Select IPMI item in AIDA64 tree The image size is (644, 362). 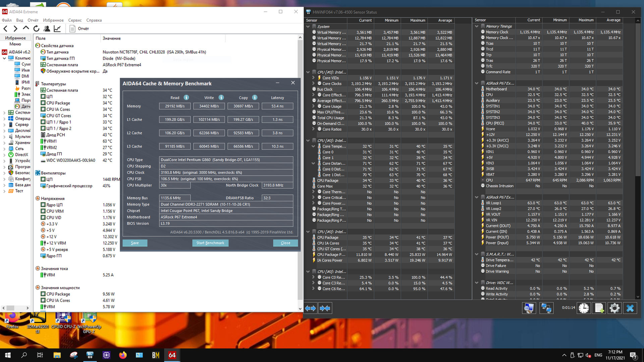point(22,82)
